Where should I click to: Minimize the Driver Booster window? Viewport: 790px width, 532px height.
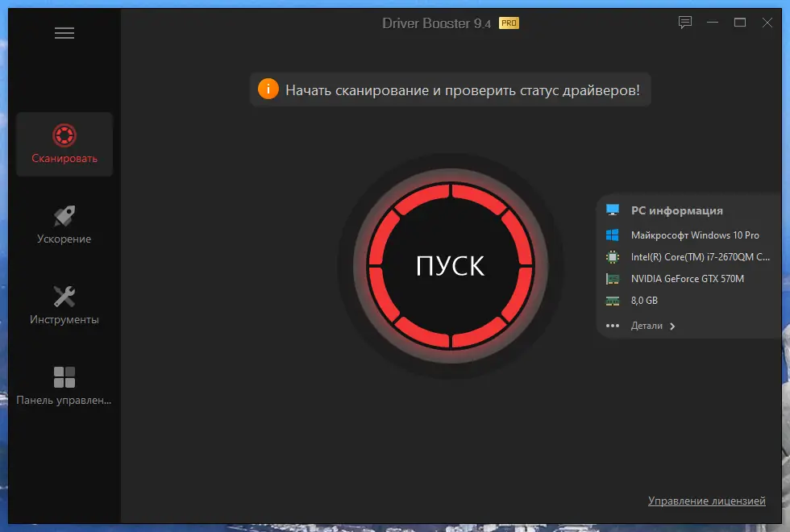[713, 23]
